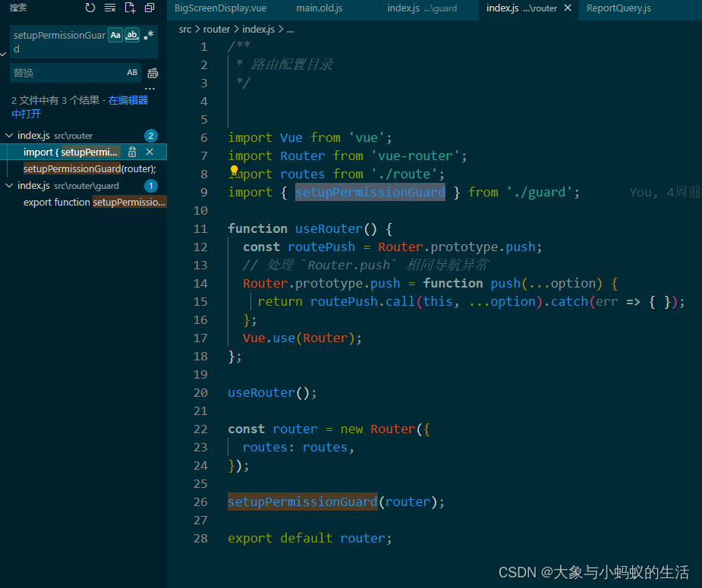Collapse index.js src\router\guard results group
702x588 pixels.
(x=8, y=185)
